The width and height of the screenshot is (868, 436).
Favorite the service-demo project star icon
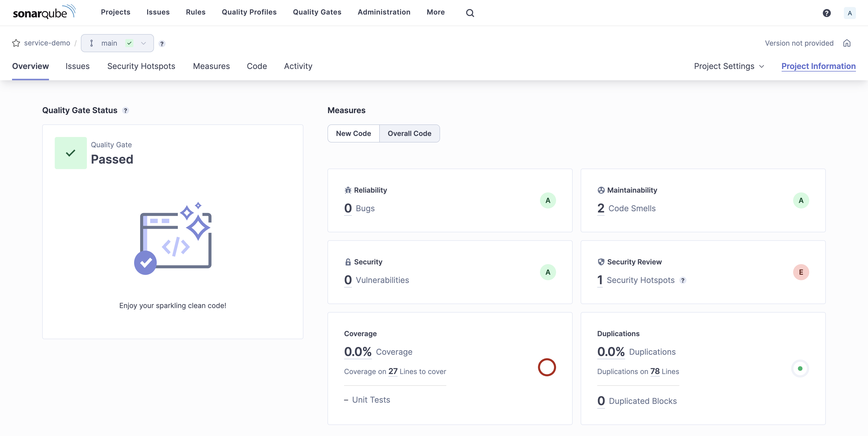[16, 43]
